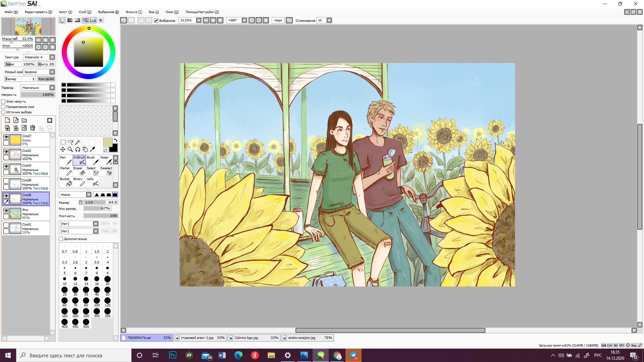Pick the Magic Wand selection tool

[77, 142]
